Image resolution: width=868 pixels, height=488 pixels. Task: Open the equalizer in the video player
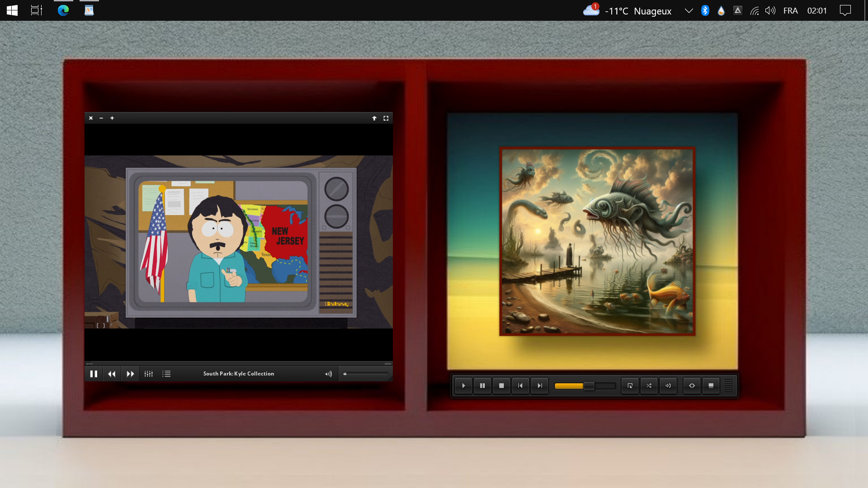(x=149, y=374)
